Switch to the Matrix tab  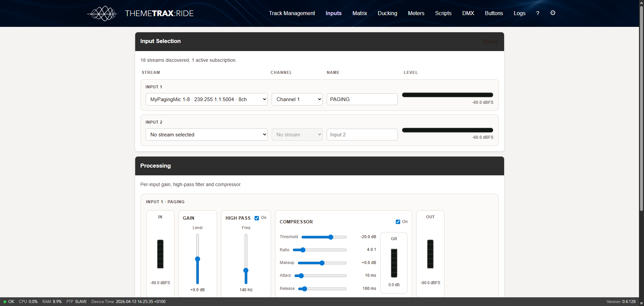point(360,13)
